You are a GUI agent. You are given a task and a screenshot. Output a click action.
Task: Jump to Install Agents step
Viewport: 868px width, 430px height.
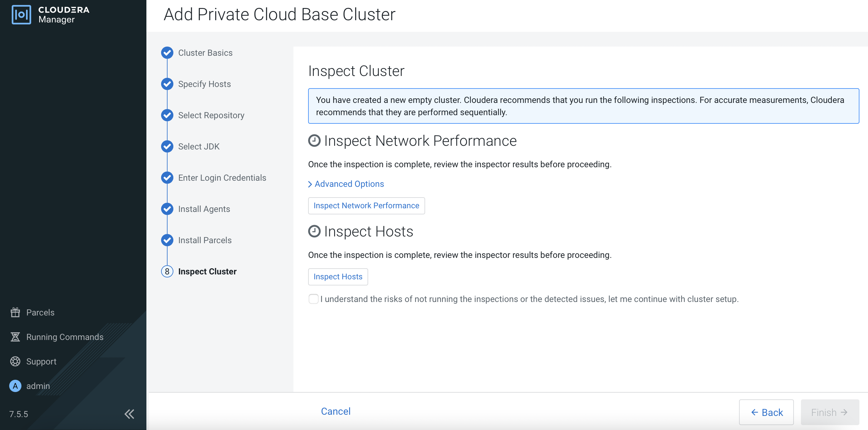tap(204, 209)
